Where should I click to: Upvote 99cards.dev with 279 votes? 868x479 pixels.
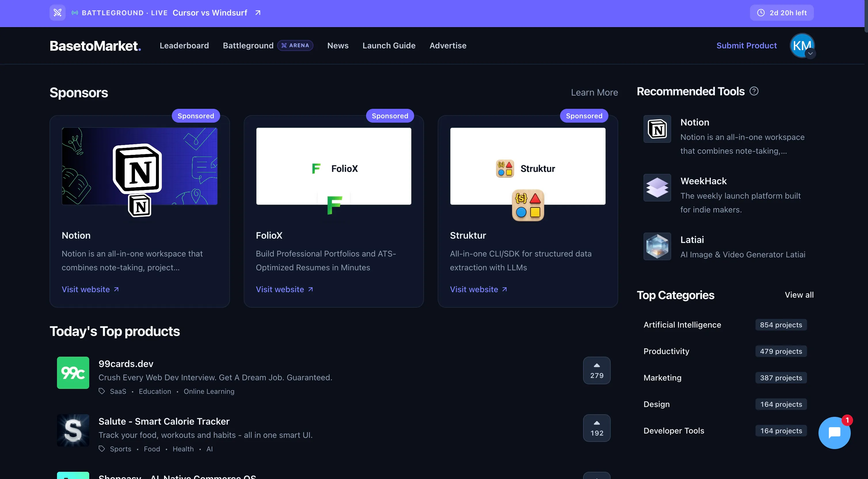pyautogui.click(x=597, y=370)
